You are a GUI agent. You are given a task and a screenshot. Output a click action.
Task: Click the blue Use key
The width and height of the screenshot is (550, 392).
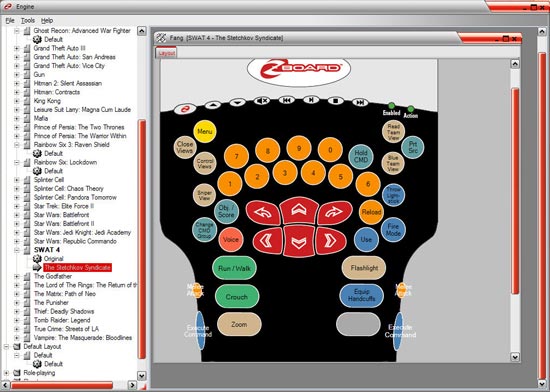click(366, 240)
